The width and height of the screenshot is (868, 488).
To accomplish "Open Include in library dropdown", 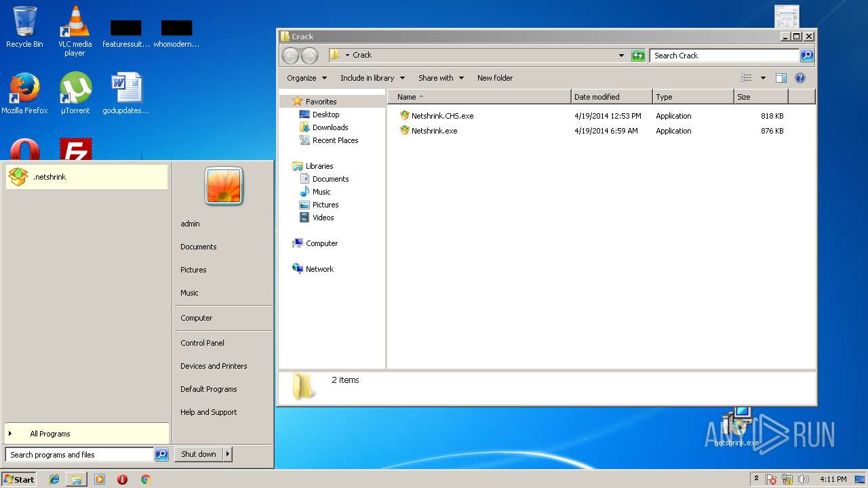I will click(372, 78).
